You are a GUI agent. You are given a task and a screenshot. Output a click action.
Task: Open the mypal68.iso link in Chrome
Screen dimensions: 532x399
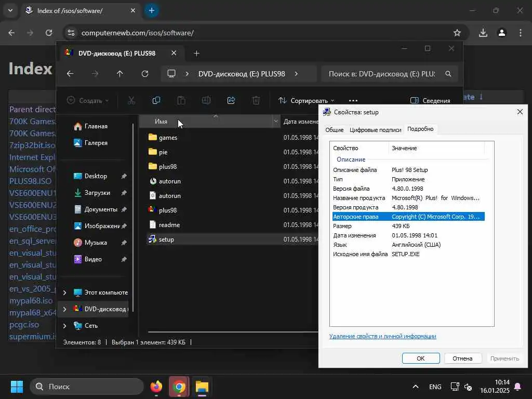coord(31,301)
